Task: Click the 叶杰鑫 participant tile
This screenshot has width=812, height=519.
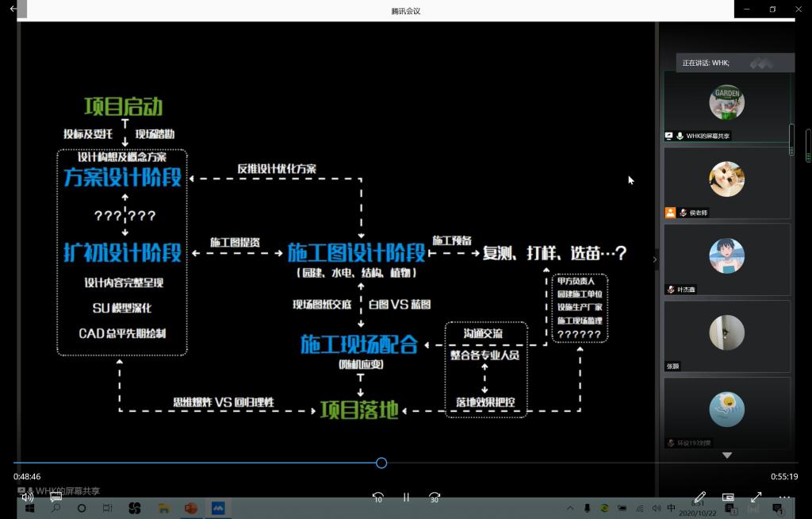Action: click(x=726, y=256)
